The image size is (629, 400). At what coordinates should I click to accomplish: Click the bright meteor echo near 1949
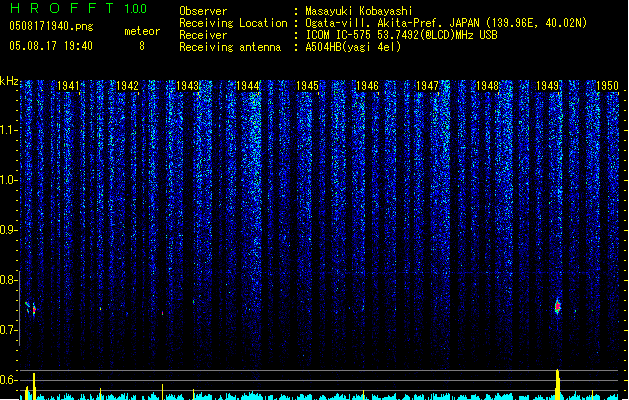pyautogui.click(x=558, y=307)
